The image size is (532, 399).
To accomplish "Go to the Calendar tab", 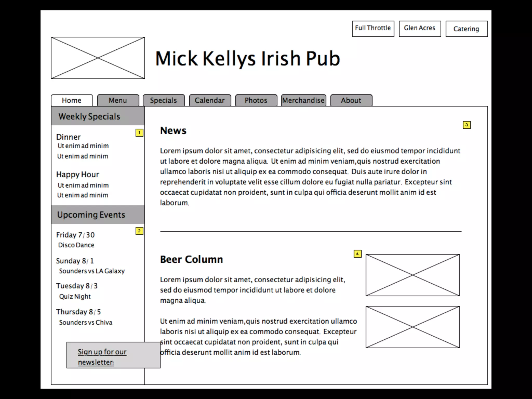I will coord(210,100).
